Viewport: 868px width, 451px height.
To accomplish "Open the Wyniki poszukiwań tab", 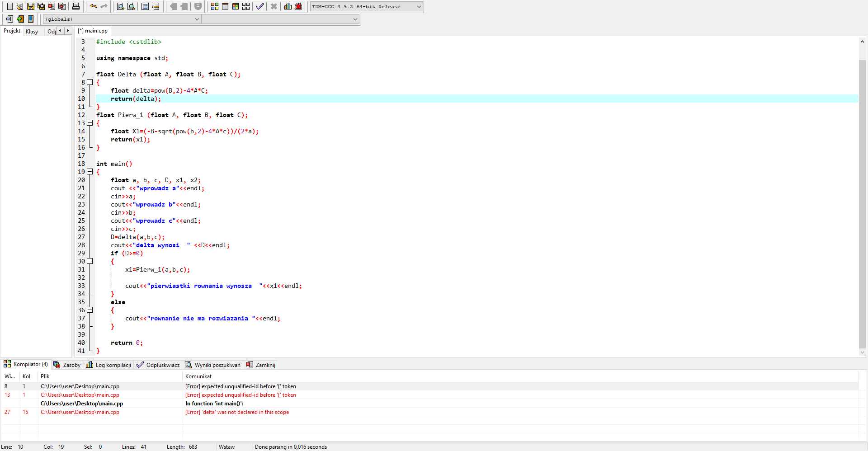I will (x=213, y=365).
